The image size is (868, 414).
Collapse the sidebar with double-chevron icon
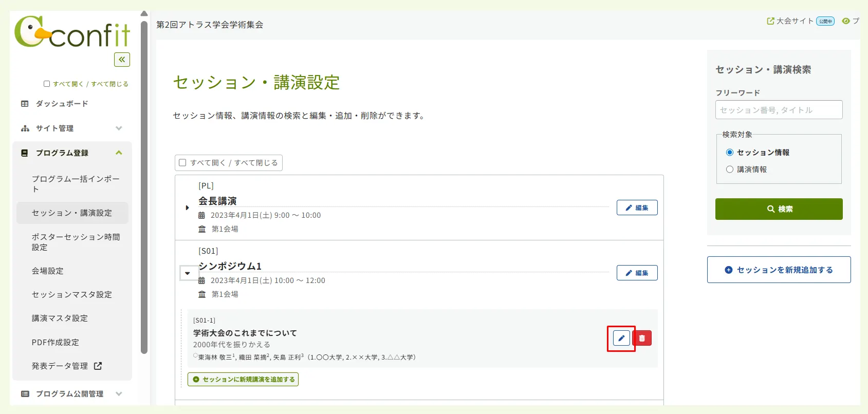pyautogui.click(x=122, y=60)
